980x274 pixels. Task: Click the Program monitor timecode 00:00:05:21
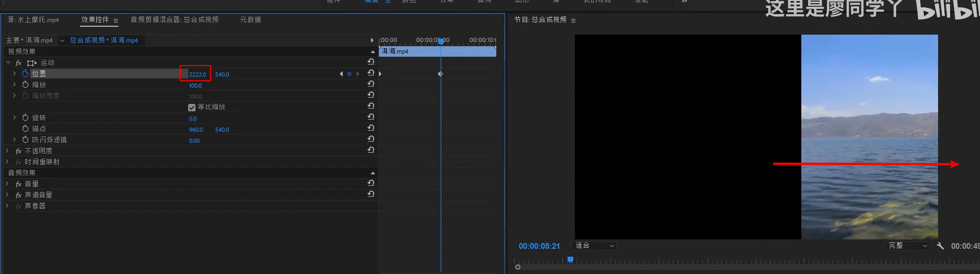pos(539,246)
